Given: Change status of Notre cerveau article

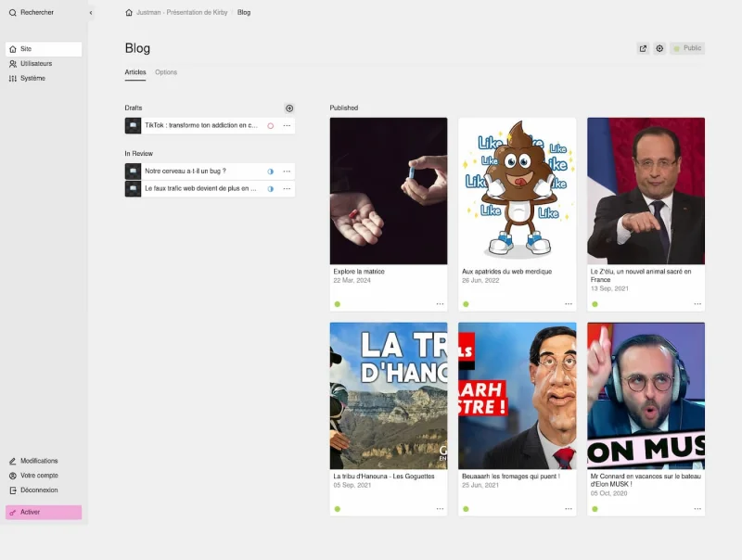Looking at the screenshot, I should [x=270, y=172].
